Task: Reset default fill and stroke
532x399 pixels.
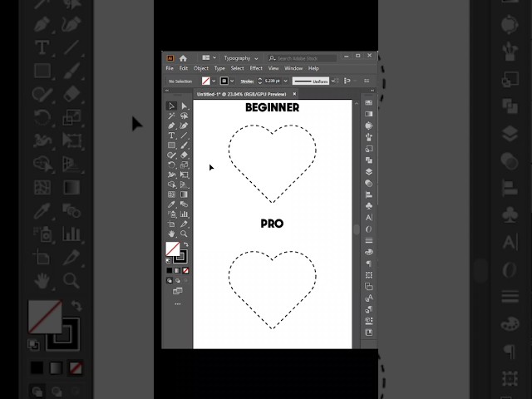Action: (x=168, y=261)
